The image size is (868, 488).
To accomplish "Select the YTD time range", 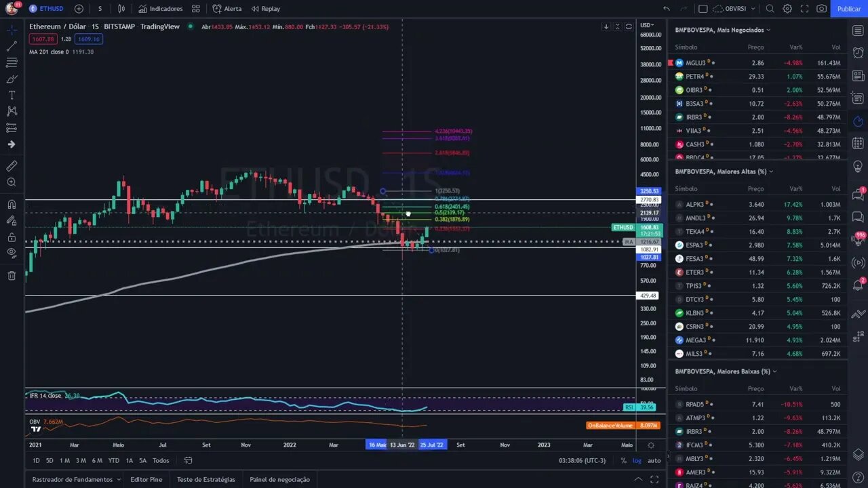I will 114,461.
